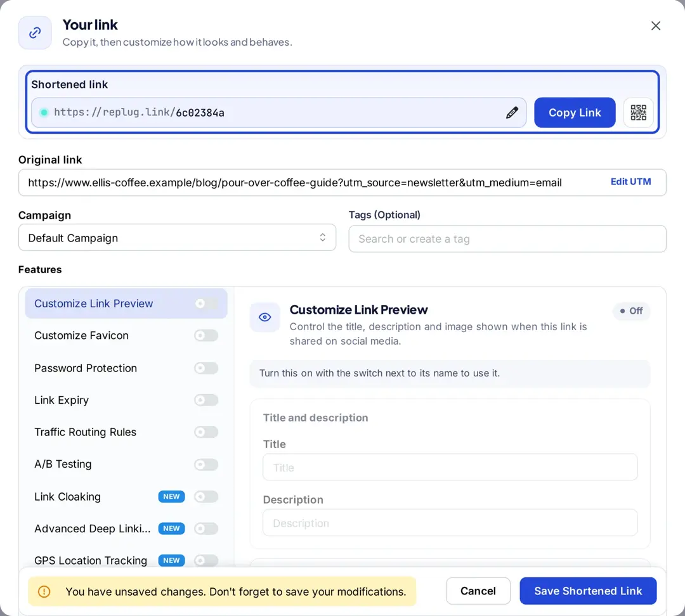This screenshot has width=685, height=616.
Task: Click the preview Description input field
Action: point(450,523)
